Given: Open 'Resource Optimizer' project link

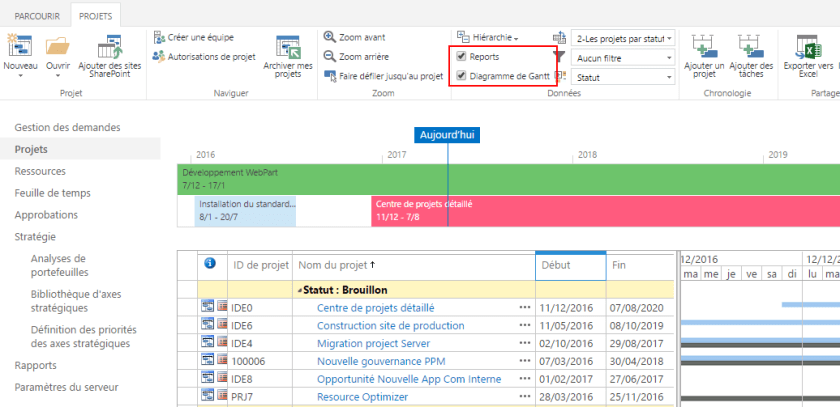Looking at the screenshot, I should (362, 397).
